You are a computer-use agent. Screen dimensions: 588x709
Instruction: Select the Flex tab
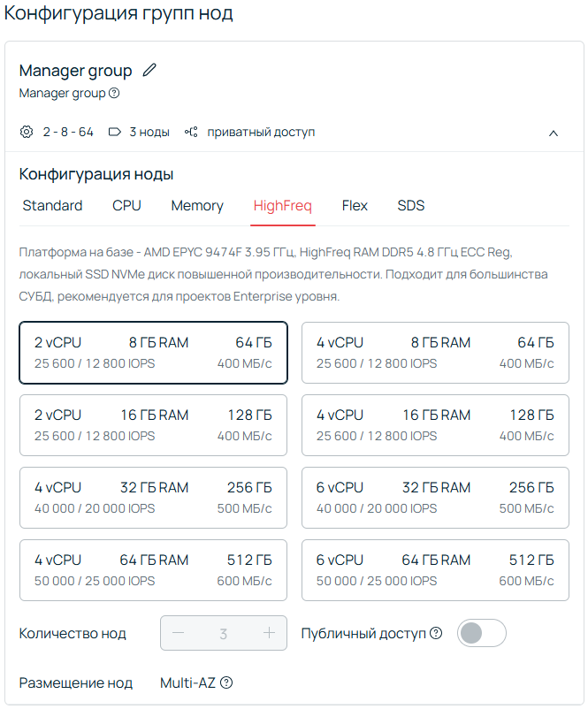(x=355, y=206)
